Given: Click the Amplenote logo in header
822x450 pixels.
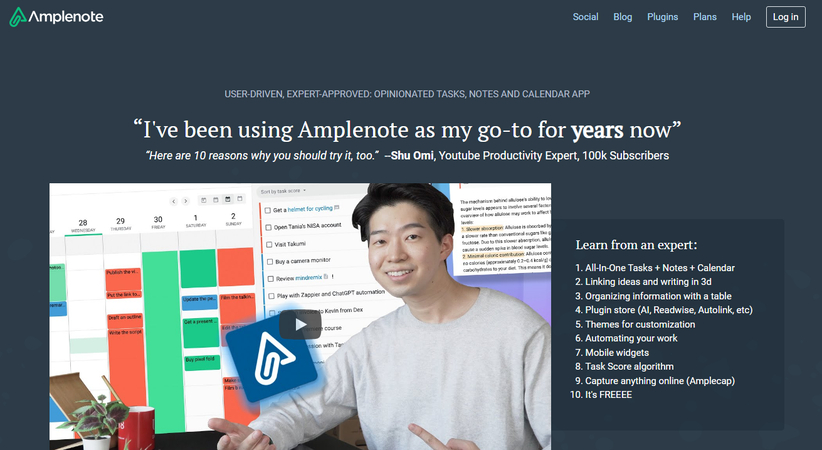Looking at the screenshot, I should point(56,17).
